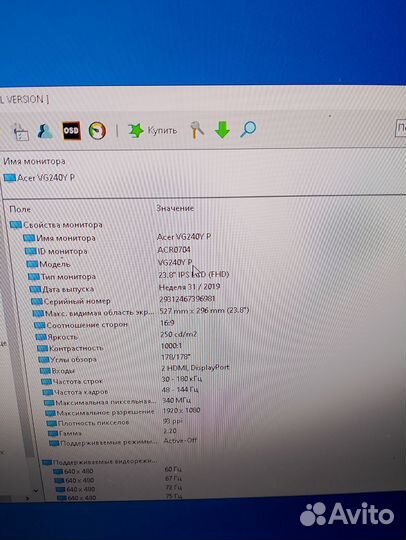Image resolution: width=406 pixels, height=540 pixels.
Task: Click the key and wrench toolbar icon
Action: 197,130
